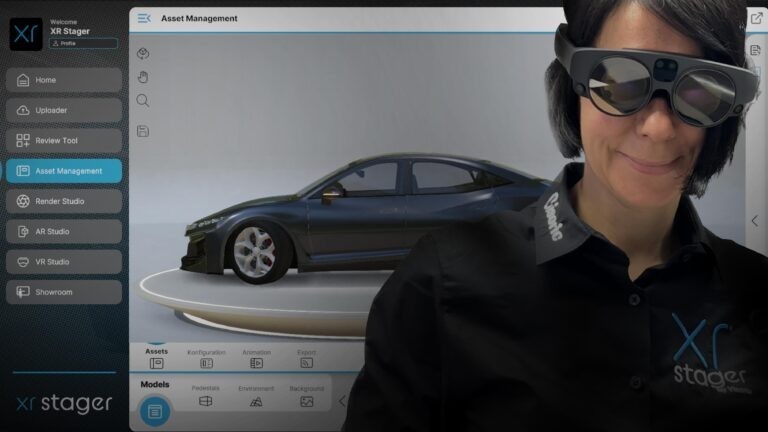Open the Showroom section
This screenshot has height=432, width=768.
tap(64, 292)
